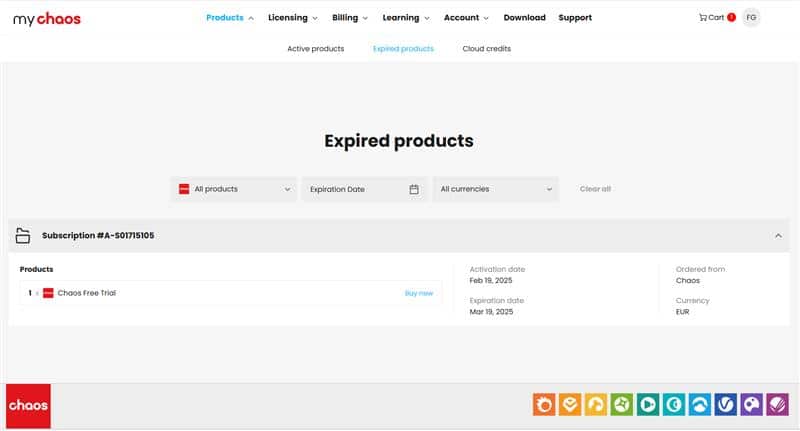The width and height of the screenshot is (800, 431).
Task: Collapse the Subscription #A-S01715105 section
Action: (x=778, y=236)
